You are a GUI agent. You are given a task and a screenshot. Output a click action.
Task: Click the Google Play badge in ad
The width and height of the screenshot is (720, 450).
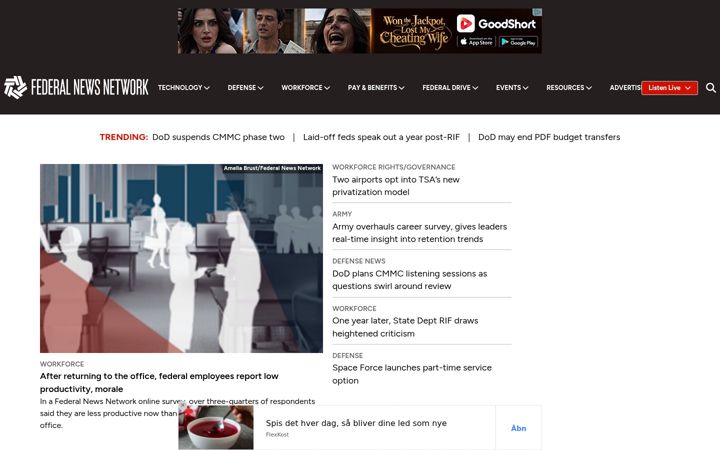coord(518,42)
